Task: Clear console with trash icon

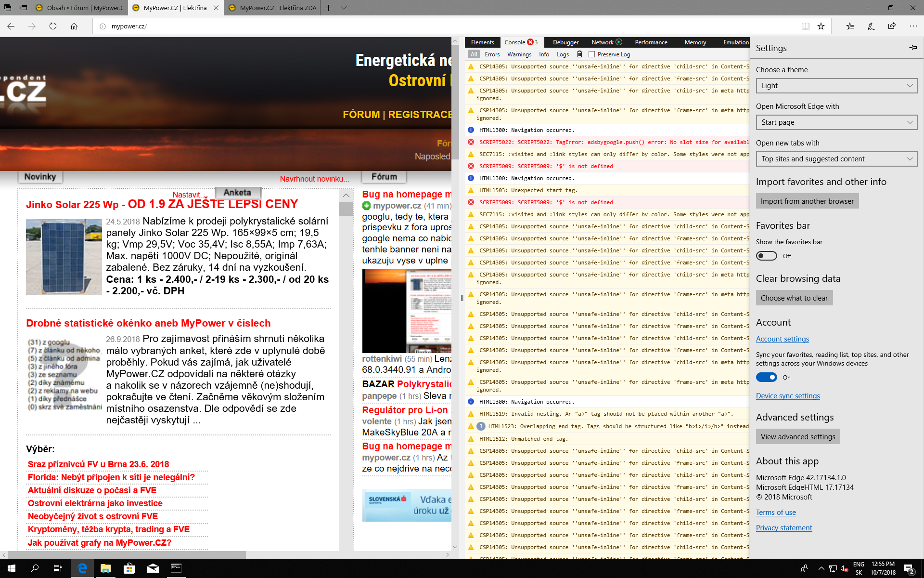Action: pyautogui.click(x=579, y=54)
